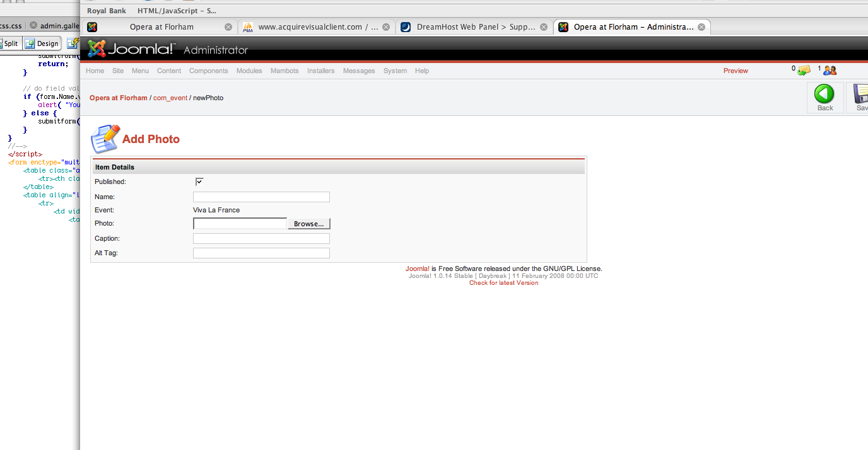This screenshot has width=868, height=450.
Task: Click favicon of Opera at Florham Administration tab
Action: 563,27
